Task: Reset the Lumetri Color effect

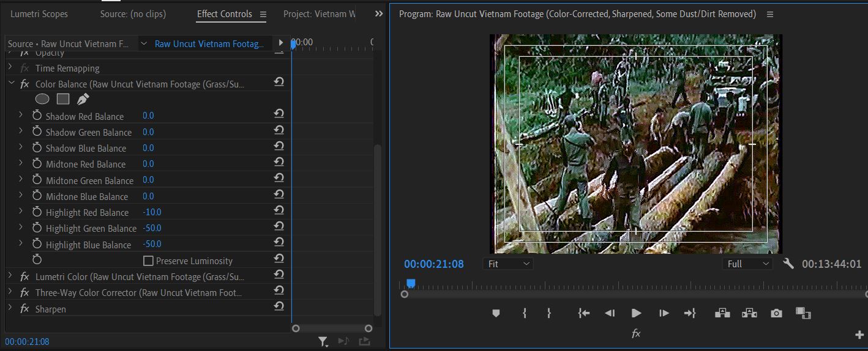Action: (279, 274)
